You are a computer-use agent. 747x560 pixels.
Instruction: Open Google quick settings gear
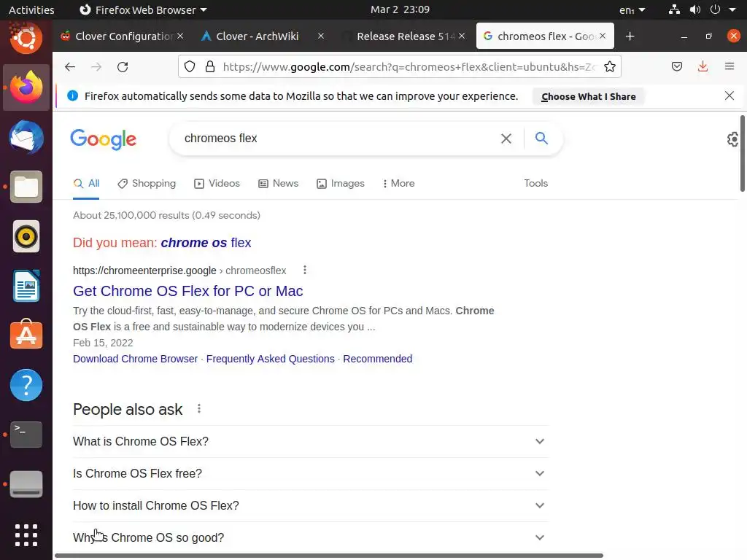pos(732,139)
